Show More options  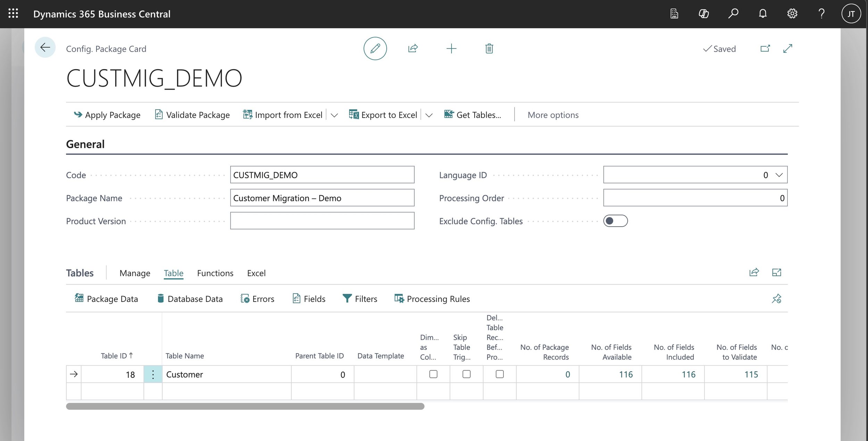[x=553, y=115]
